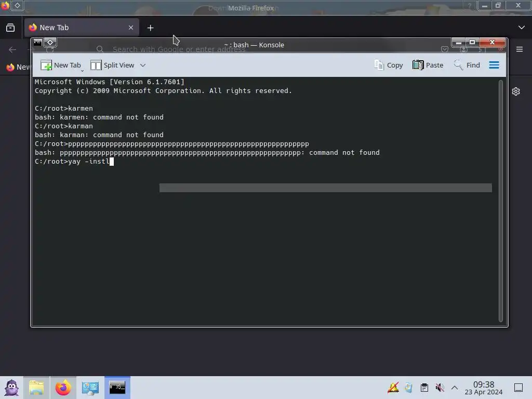The height and width of the screenshot is (399, 532).
Task: Open the Konsole hamburger menu
Action: tap(494, 65)
